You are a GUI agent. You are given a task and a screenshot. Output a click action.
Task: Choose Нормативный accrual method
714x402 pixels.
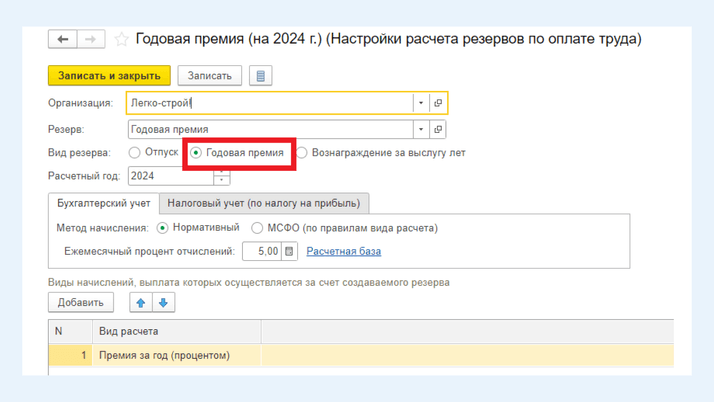(x=198, y=228)
